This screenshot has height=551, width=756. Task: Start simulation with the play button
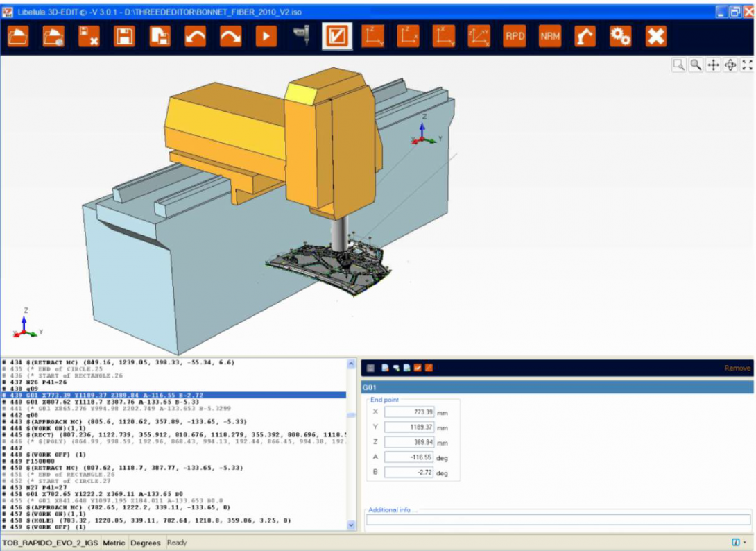(266, 36)
